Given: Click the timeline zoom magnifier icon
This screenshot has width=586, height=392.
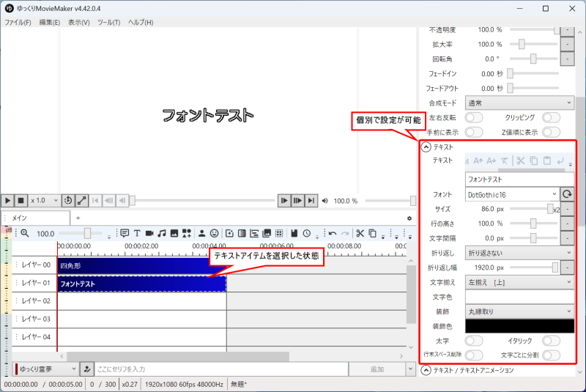Looking at the screenshot, I should [x=24, y=233].
